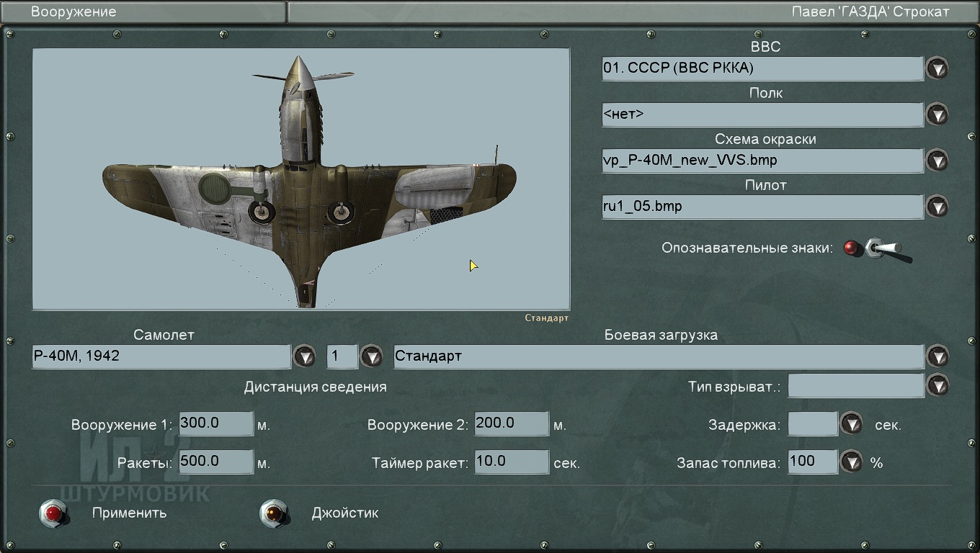Click the red Применить button
This screenshot has width=980, height=553.
click(53, 513)
